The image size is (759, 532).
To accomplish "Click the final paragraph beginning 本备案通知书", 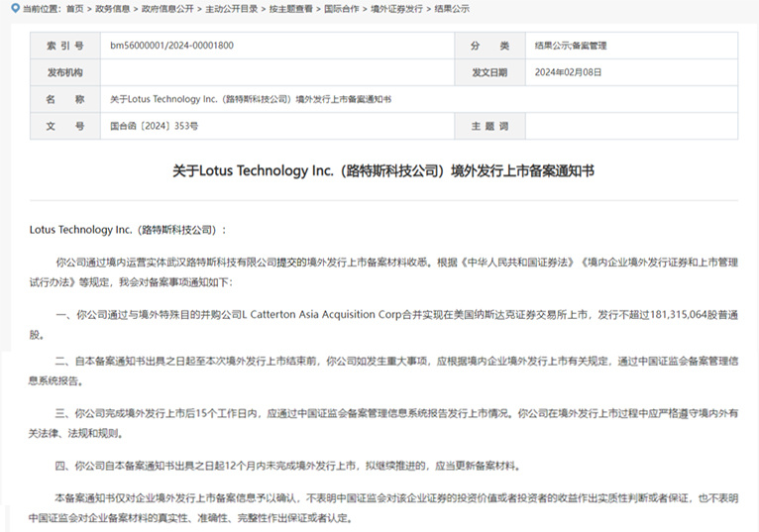I will (x=383, y=508).
